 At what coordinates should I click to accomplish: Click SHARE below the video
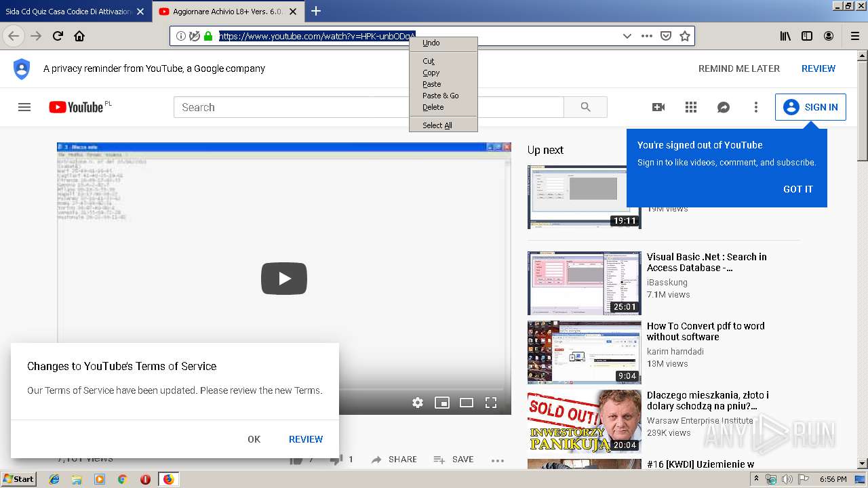(x=394, y=460)
